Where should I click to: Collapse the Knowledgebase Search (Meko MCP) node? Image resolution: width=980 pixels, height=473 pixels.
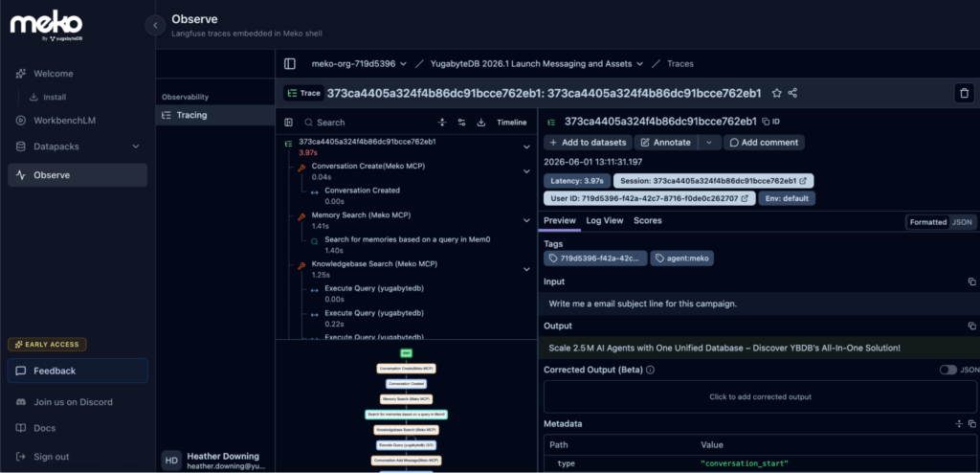[x=526, y=269]
